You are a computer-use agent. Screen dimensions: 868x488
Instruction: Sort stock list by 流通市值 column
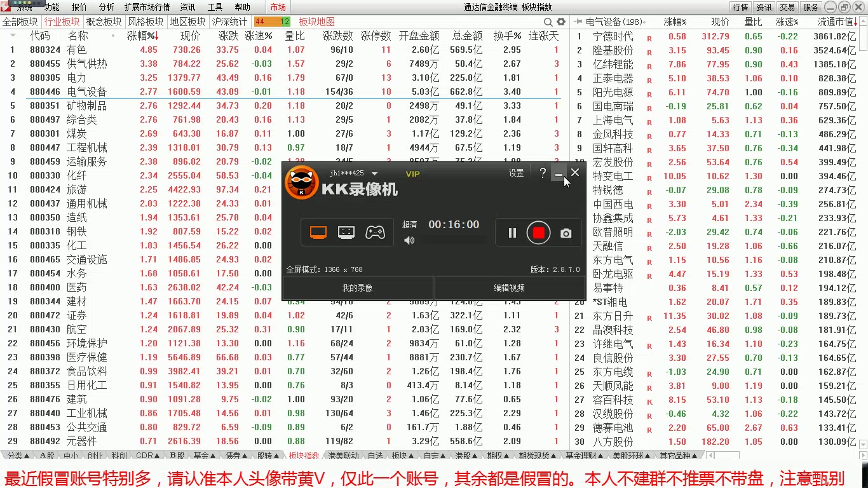(x=837, y=22)
